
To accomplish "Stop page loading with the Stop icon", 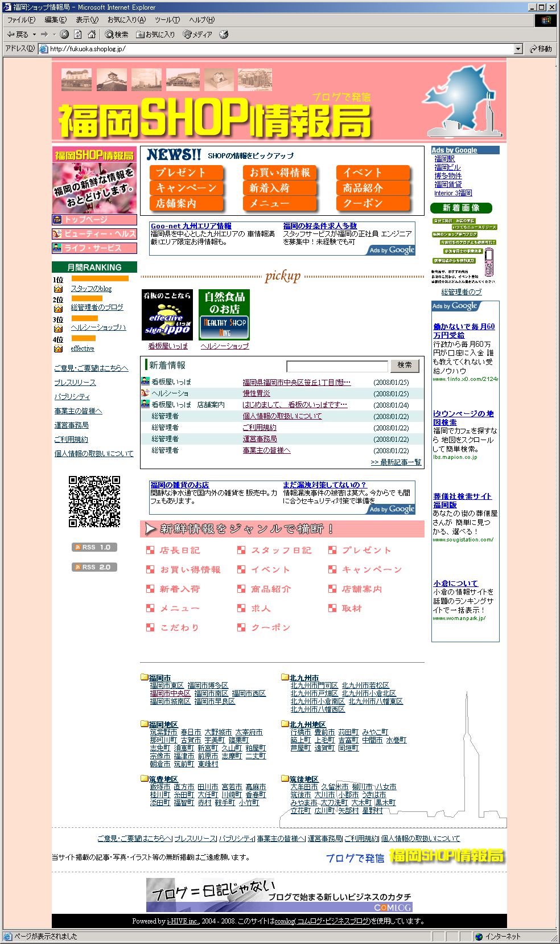I will [x=64, y=34].
